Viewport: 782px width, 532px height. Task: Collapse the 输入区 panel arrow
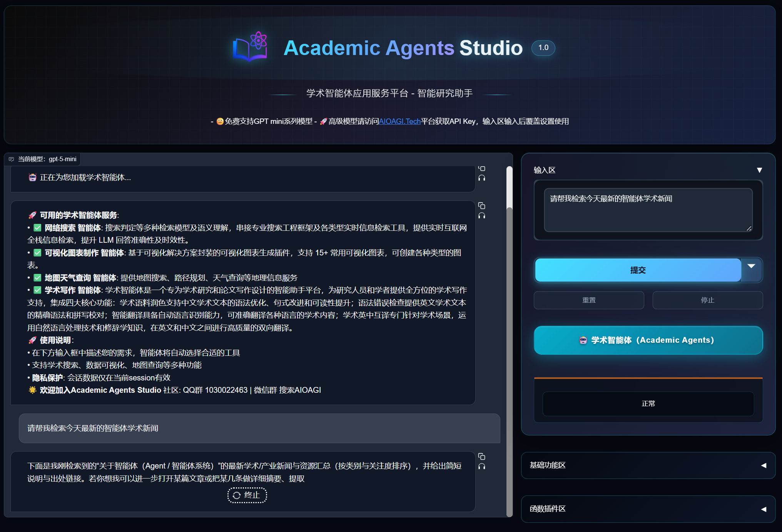(x=759, y=170)
